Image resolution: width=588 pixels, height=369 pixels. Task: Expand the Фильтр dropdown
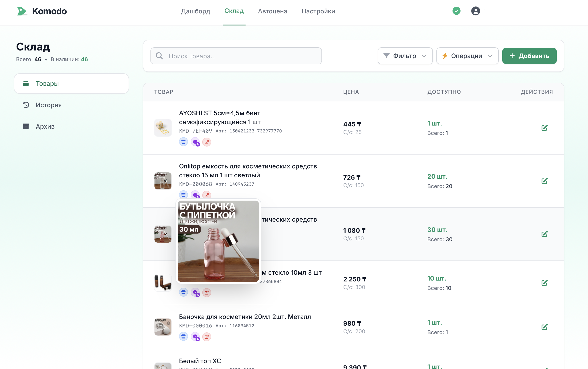point(405,56)
